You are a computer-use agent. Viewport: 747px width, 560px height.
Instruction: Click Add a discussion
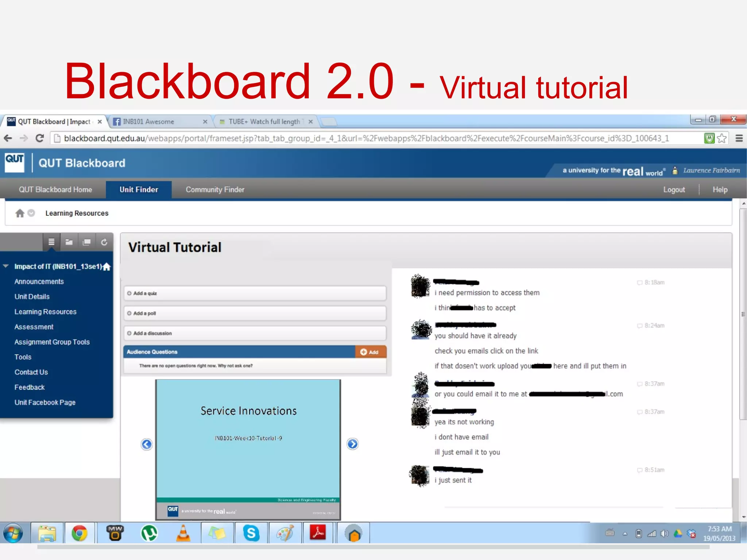tap(255, 333)
